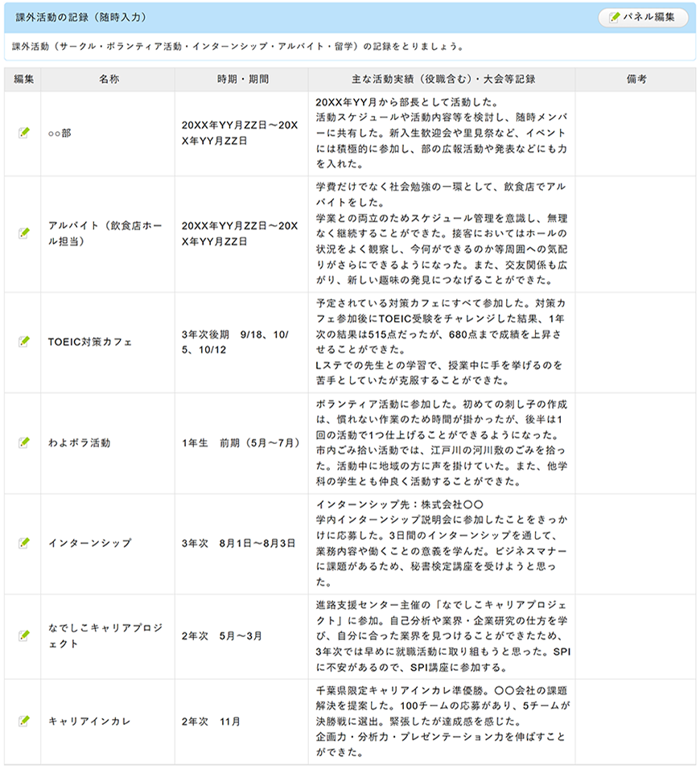Click period '3年次後期 9/18、10/5、10/12'
This screenshot has width=700, height=769.
pyautogui.click(x=242, y=343)
